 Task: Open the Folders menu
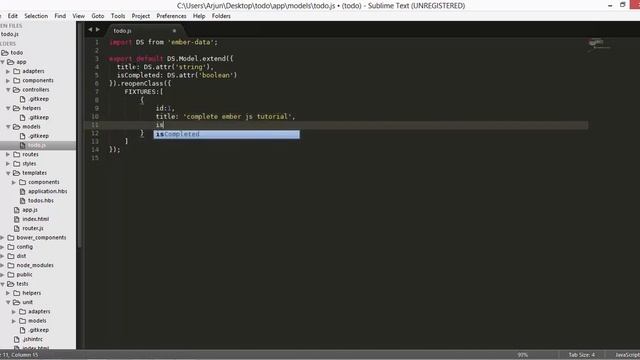(x=221, y=16)
